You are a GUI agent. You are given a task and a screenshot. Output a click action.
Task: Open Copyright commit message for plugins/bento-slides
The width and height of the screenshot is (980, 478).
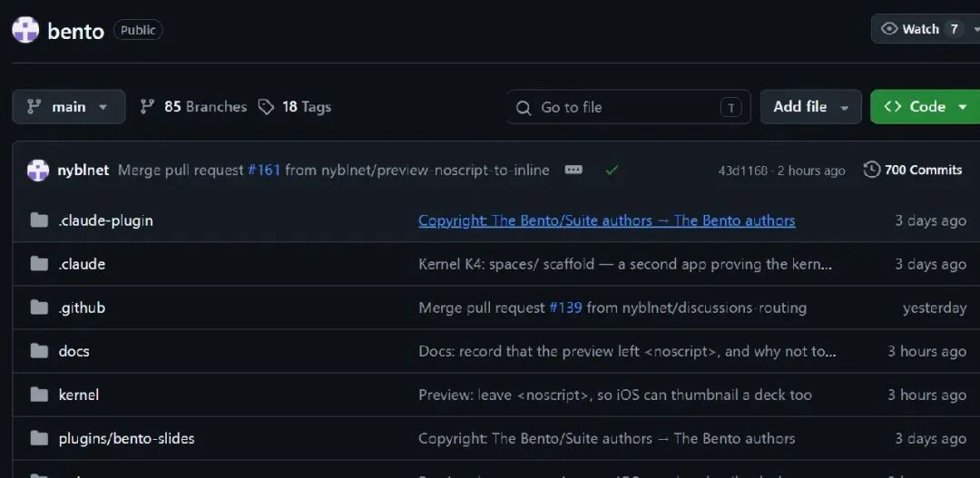(607, 439)
